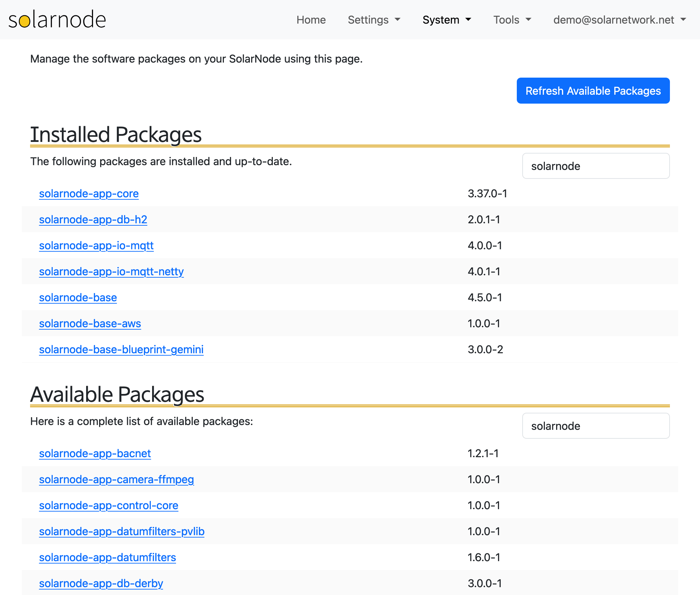Viewport: 700px width, 595px height.
Task: Go to the Home page
Action: (x=311, y=20)
